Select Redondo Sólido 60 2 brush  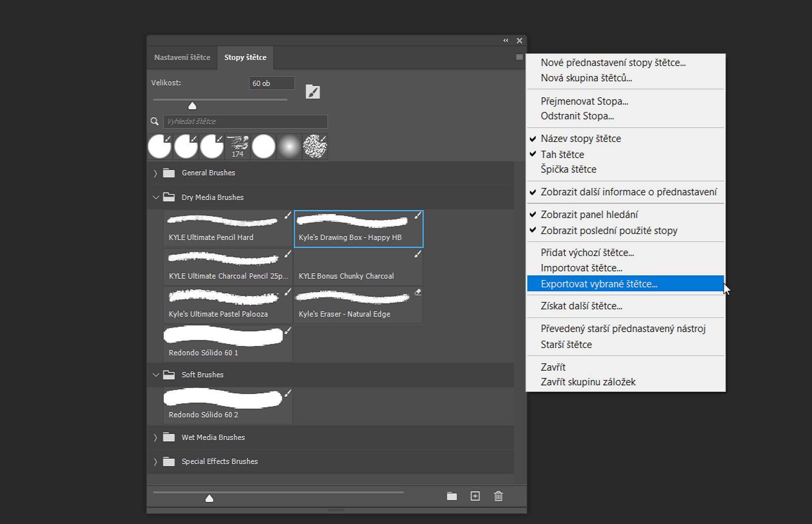(x=228, y=406)
